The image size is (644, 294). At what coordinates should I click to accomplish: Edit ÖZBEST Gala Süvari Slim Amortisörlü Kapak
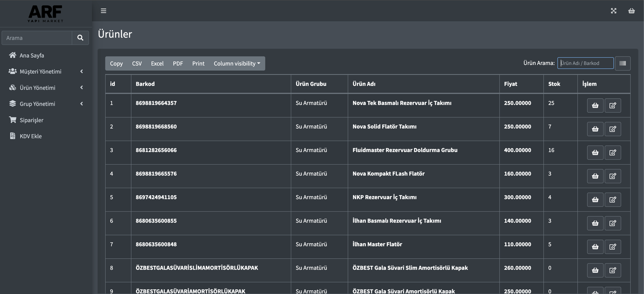coord(613,270)
